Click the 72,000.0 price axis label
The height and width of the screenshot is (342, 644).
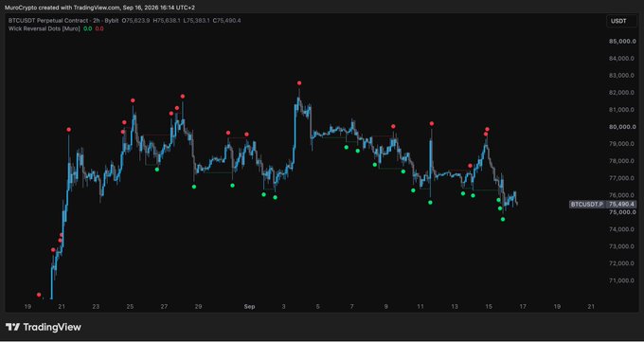(x=622, y=263)
